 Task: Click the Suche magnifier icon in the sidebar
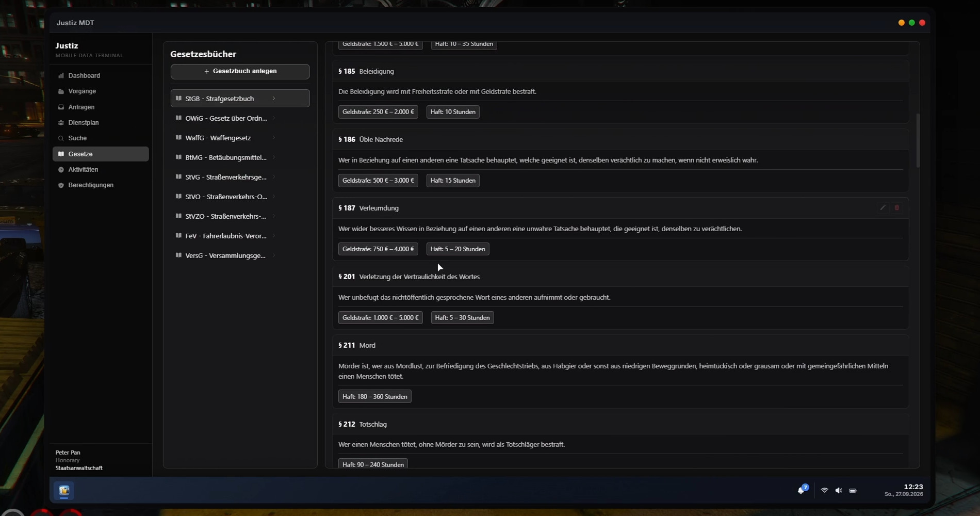coord(61,138)
